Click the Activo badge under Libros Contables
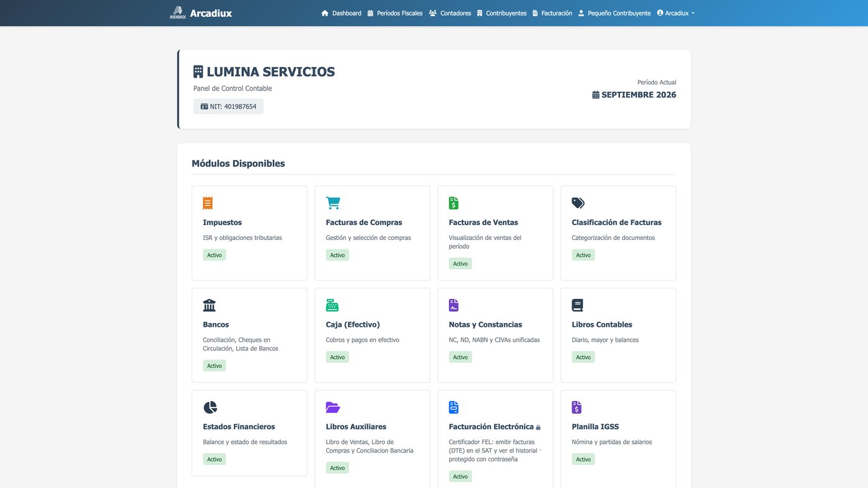 (x=583, y=357)
